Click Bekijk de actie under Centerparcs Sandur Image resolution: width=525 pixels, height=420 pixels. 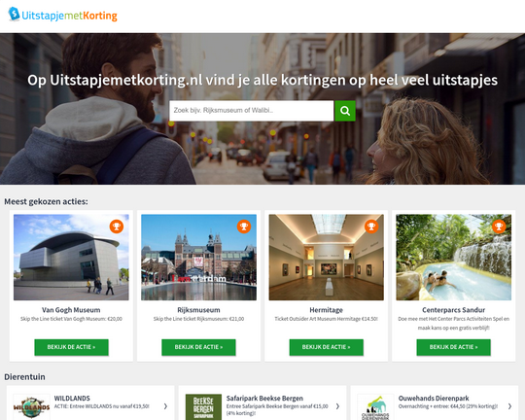454,347
